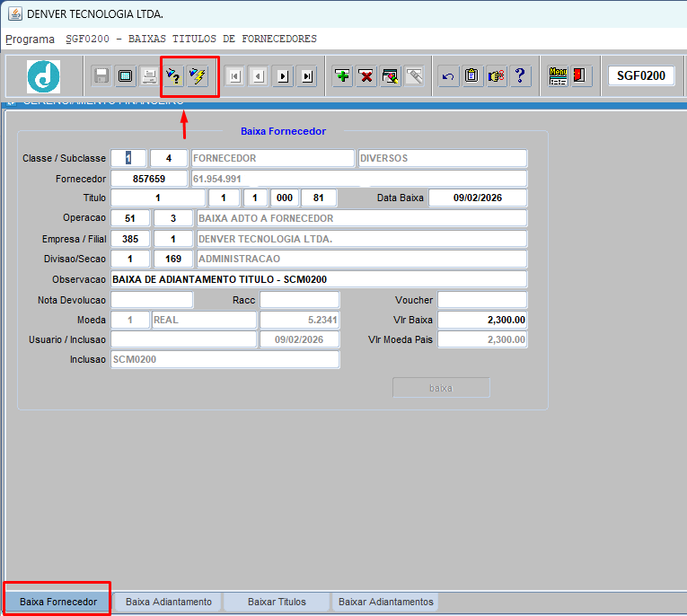Image resolution: width=687 pixels, height=616 pixels.
Task: Switch to the Baixar Titulos tab
Action: 277,602
